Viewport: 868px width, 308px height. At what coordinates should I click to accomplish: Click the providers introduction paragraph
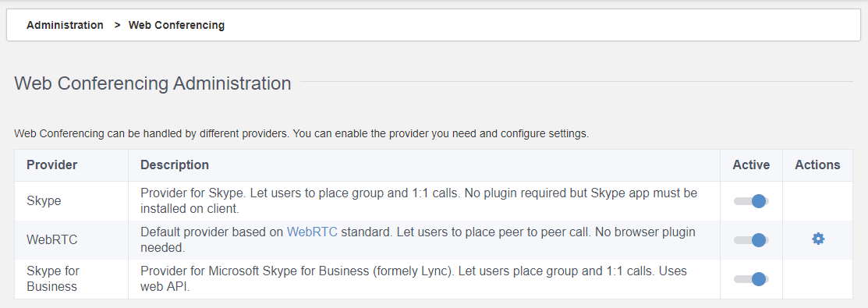[301, 134]
